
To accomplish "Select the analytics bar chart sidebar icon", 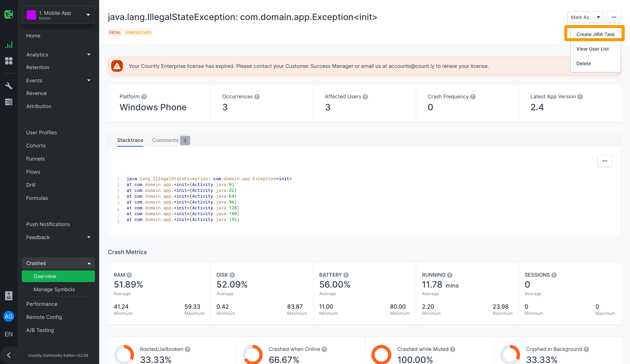I will tap(9, 45).
